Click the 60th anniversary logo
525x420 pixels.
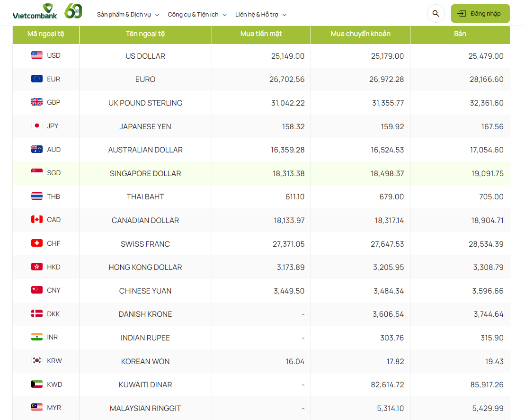(73, 11)
